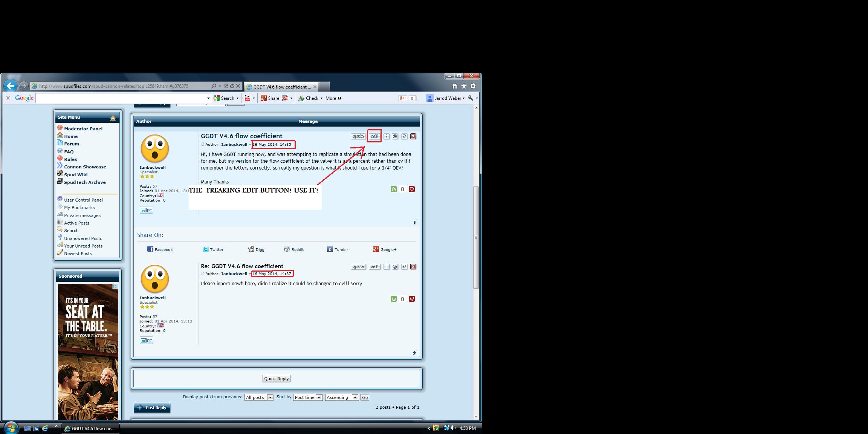Open the Ascending order dropdown
868x434 pixels.
coord(342,397)
